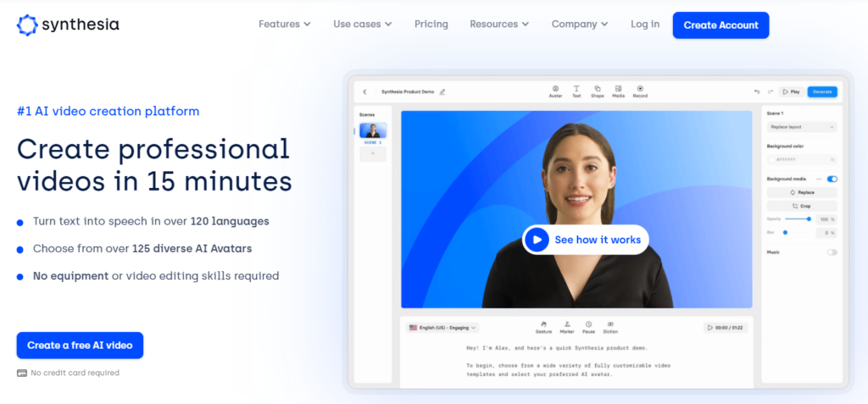
Task: Expand the Features menu
Action: pyautogui.click(x=285, y=25)
